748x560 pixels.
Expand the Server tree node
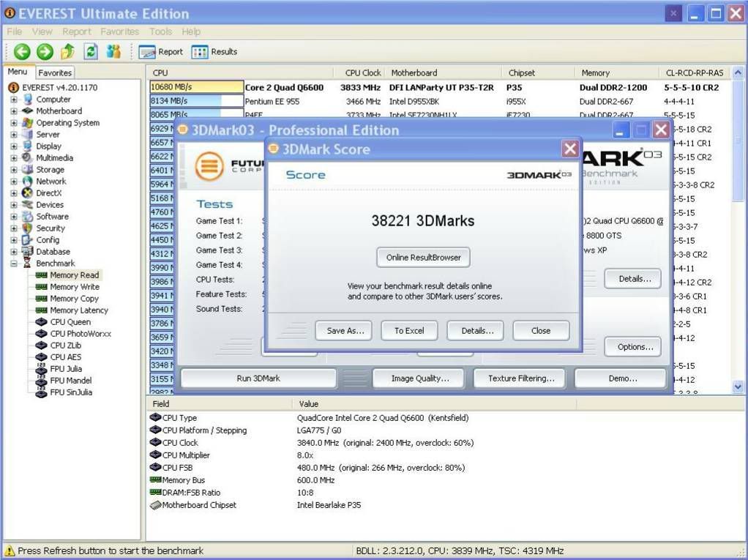pyautogui.click(x=13, y=135)
